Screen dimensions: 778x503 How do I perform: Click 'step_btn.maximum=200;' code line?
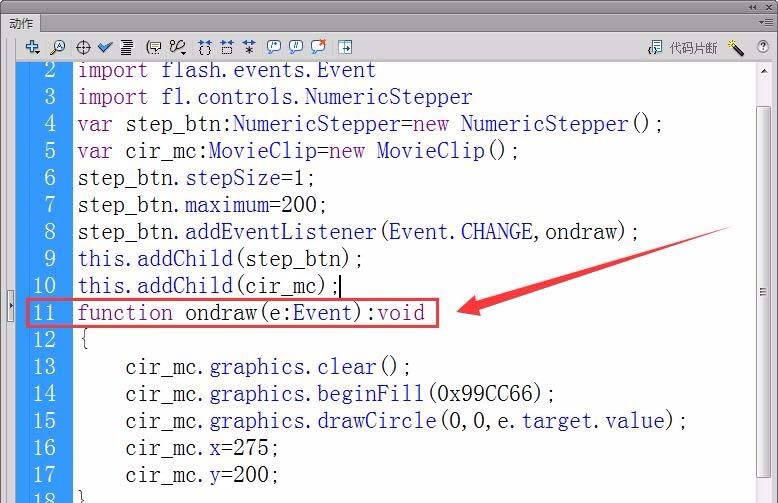202,204
